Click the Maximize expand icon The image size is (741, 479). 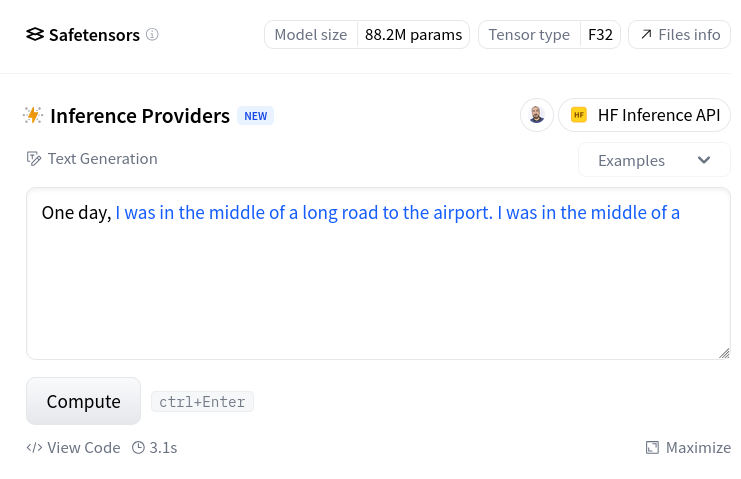[652, 448]
